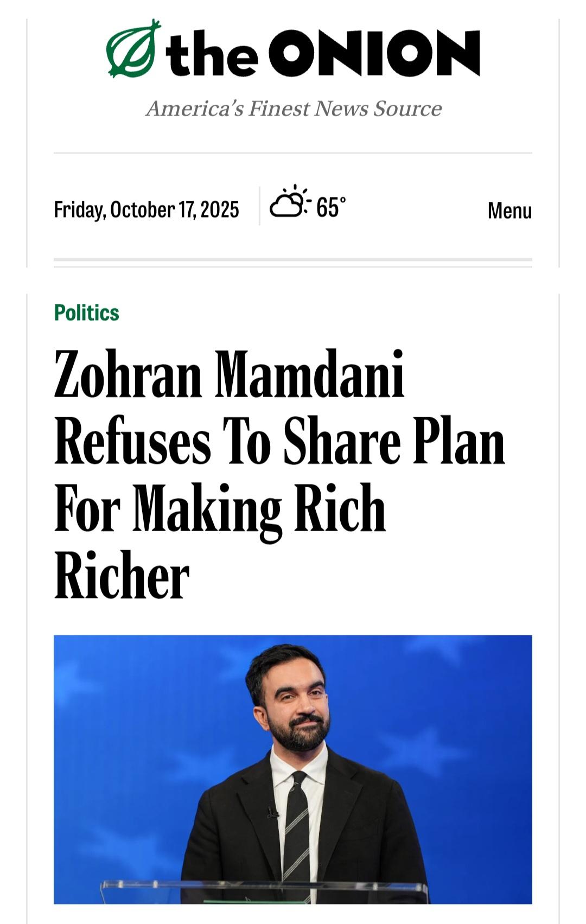Click "Zohran Mamdani" in the headline
Screen dimensions: 586x924
[x=229, y=375]
